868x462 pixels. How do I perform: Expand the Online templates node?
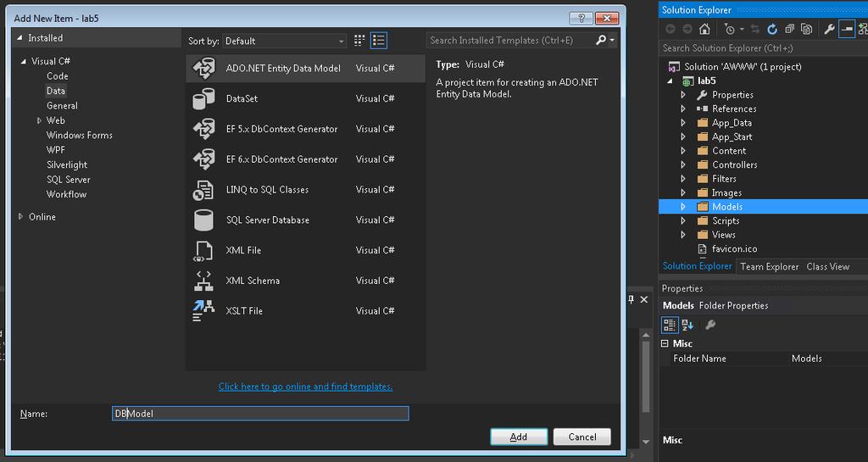20,217
